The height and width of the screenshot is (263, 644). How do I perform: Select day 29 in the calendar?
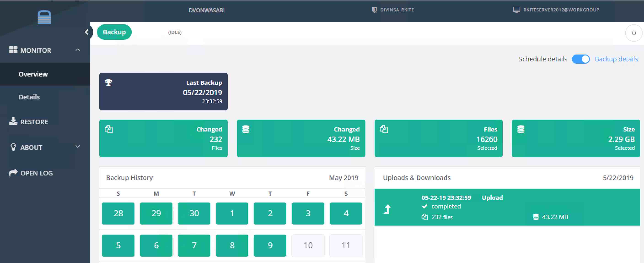point(156,214)
